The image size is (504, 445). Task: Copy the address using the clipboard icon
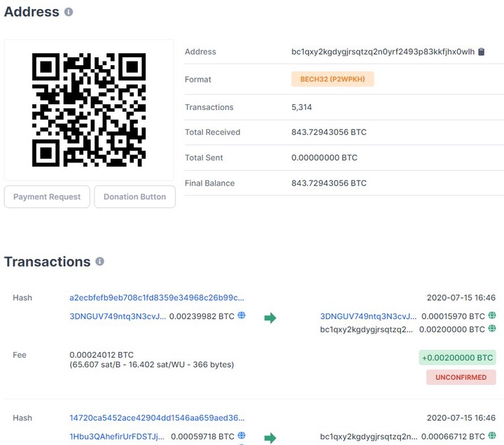point(481,52)
